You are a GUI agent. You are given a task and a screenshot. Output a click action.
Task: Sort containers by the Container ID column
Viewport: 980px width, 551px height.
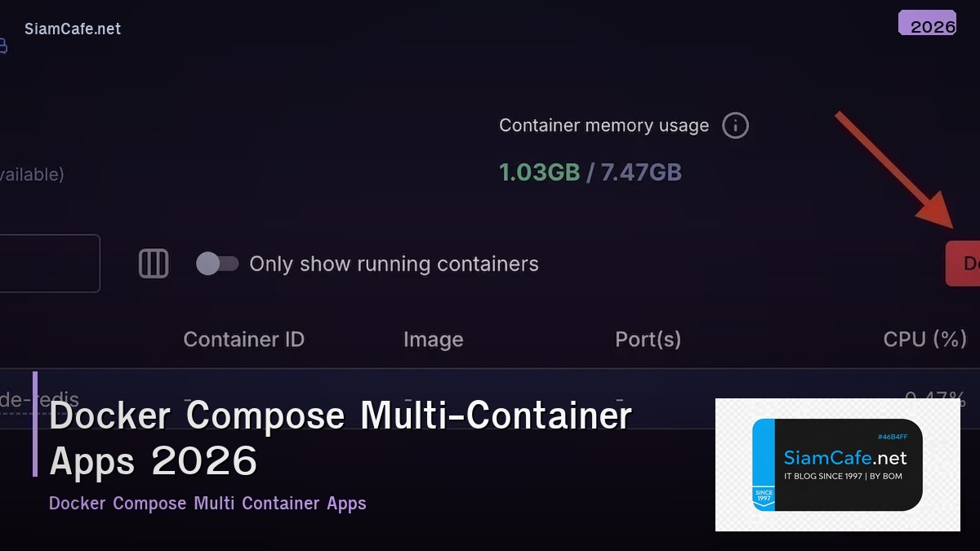pos(243,339)
